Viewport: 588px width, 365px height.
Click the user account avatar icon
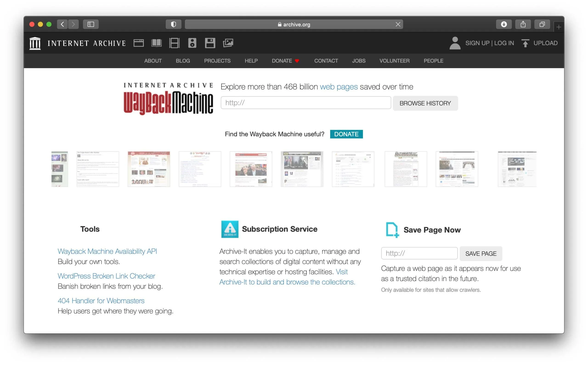click(455, 43)
